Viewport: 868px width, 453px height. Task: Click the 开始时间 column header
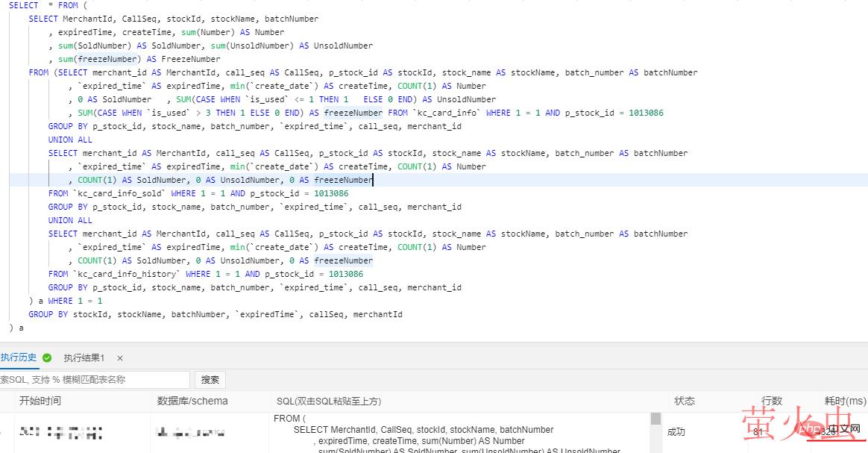(x=40, y=402)
